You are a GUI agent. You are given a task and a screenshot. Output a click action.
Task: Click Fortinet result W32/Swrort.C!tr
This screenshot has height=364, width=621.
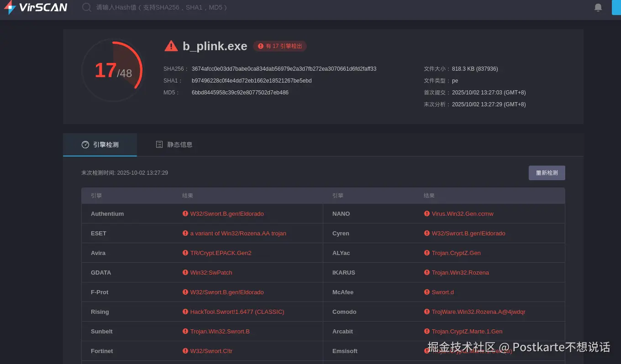tap(211, 351)
